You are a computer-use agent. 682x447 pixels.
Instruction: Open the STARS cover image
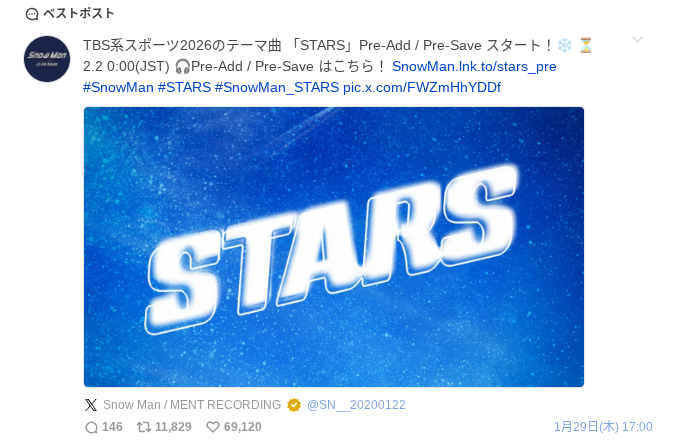tap(334, 247)
